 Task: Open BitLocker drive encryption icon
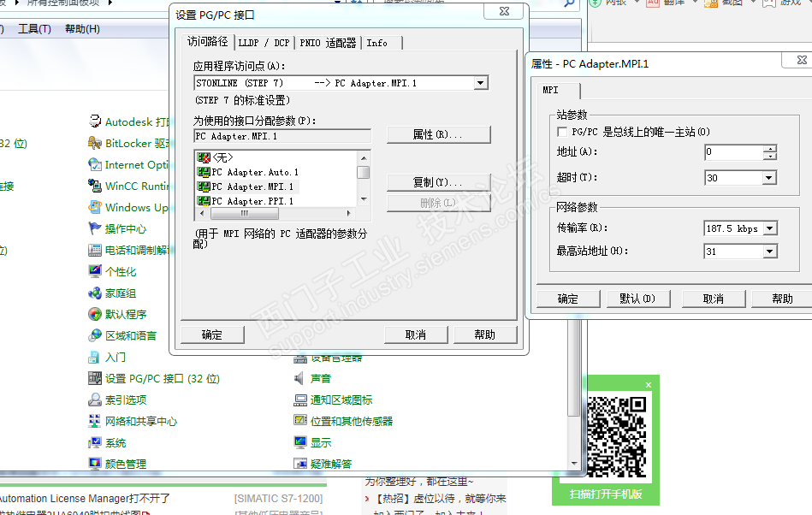coord(95,143)
